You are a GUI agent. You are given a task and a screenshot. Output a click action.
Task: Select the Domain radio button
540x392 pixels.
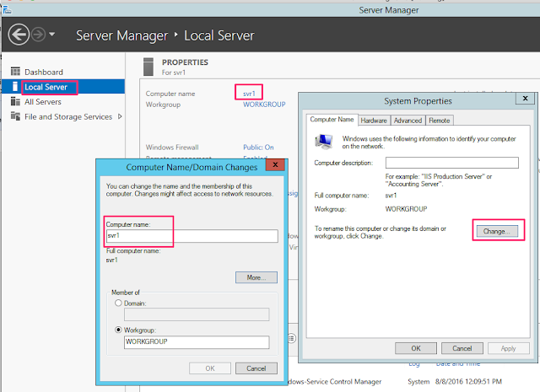pos(118,303)
